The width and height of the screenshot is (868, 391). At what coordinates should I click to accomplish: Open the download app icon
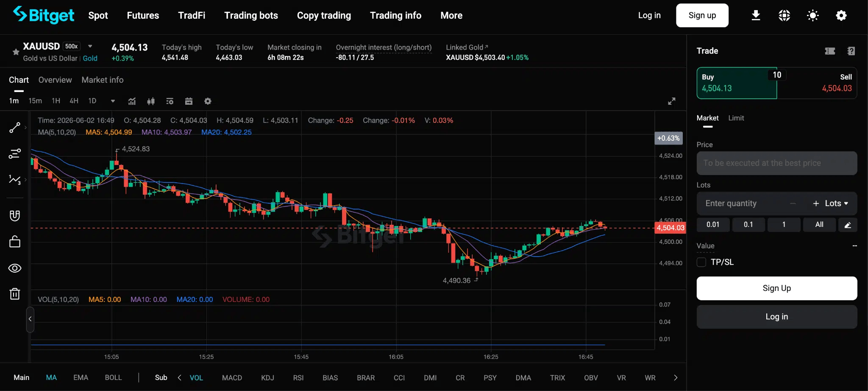(756, 16)
